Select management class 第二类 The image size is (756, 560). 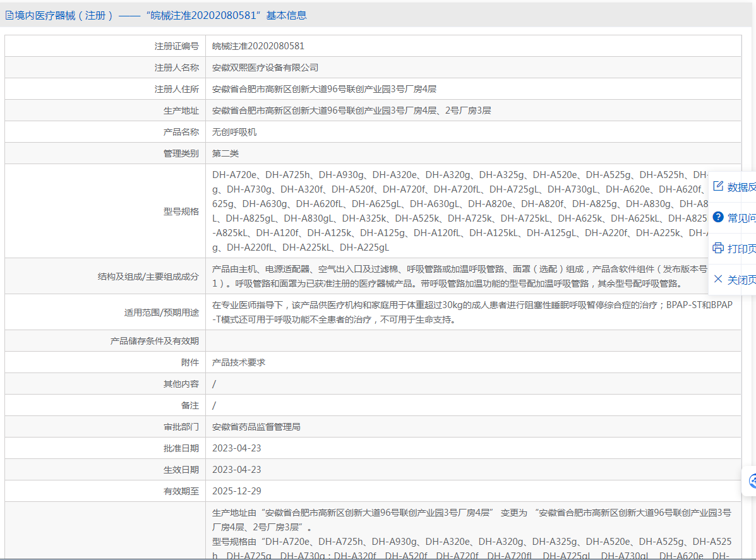click(225, 153)
